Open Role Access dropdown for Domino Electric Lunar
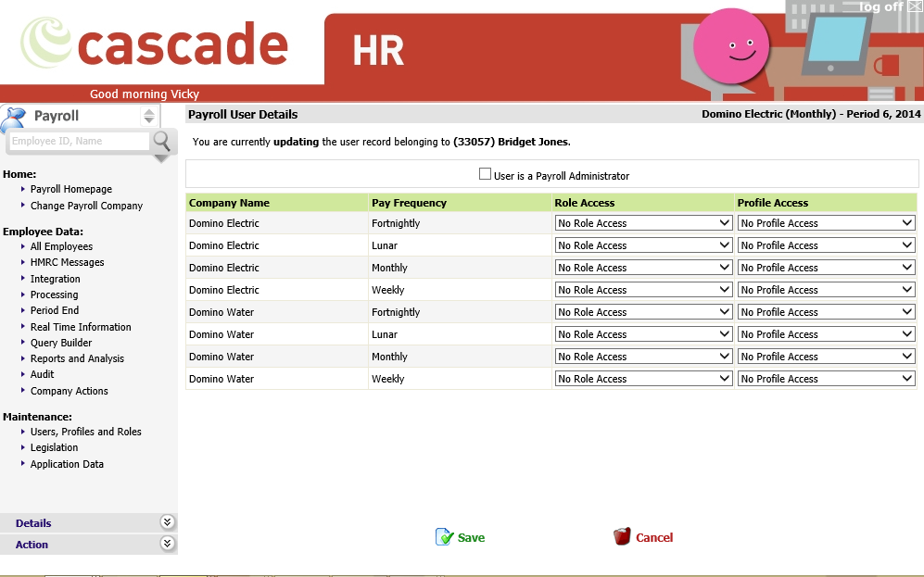This screenshot has width=924, height=577. tap(643, 245)
